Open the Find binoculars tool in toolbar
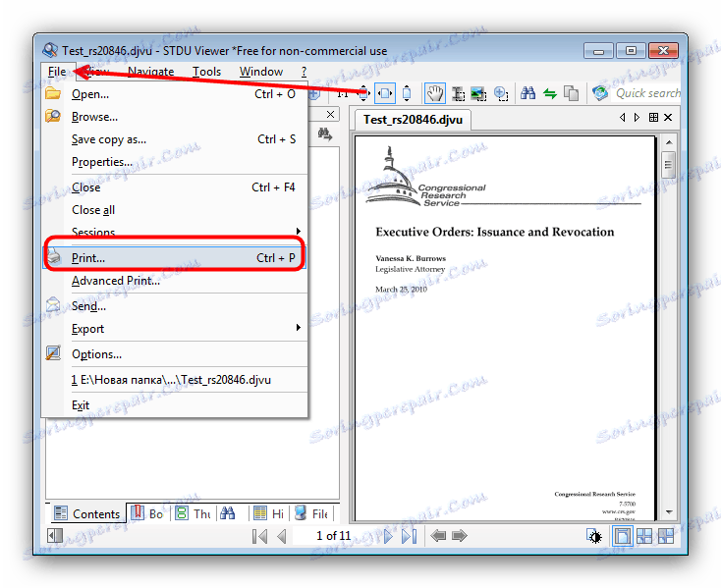 (x=527, y=93)
